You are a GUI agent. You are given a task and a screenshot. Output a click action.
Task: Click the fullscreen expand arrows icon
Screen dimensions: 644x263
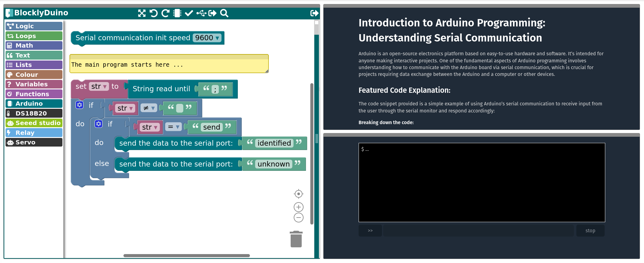(142, 13)
